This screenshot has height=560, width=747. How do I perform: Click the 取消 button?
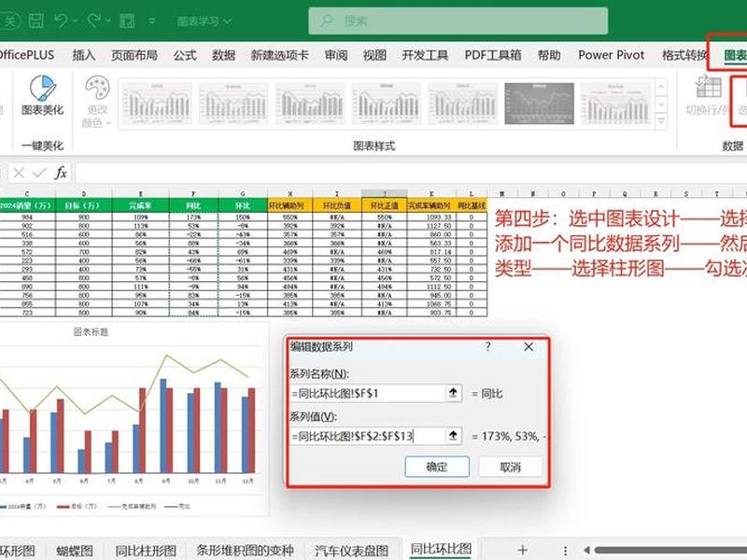(x=510, y=467)
